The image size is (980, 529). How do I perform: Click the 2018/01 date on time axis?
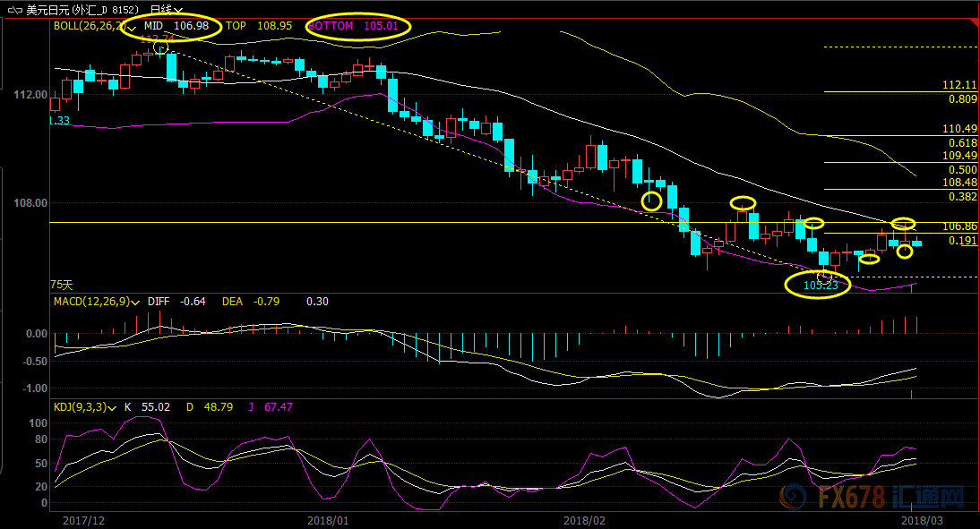[x=328, y=520]
